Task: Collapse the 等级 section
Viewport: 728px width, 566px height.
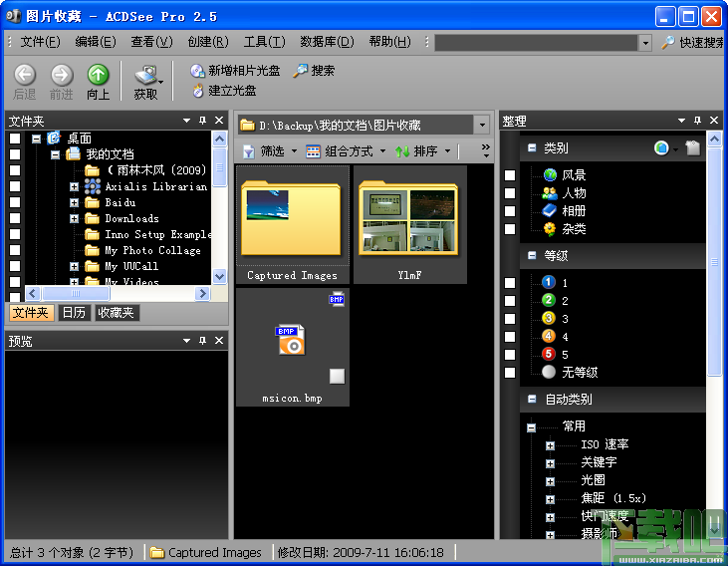Action: tap(532, 255)
